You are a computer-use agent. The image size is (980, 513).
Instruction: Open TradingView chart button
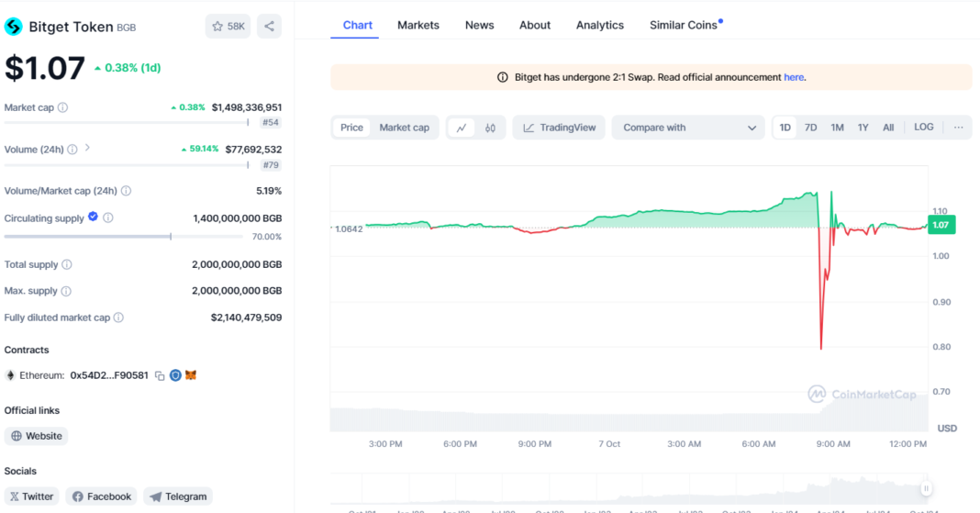click(559, 128)
